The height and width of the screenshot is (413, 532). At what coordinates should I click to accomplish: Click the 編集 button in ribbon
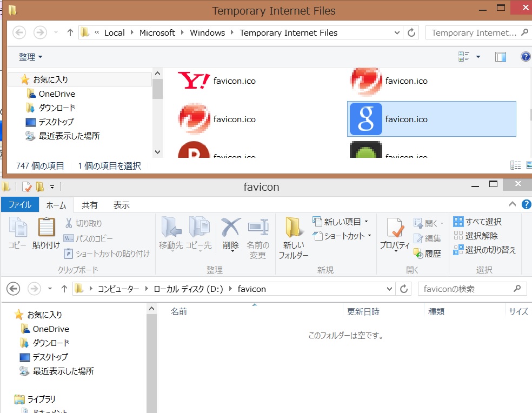[428, 238]
